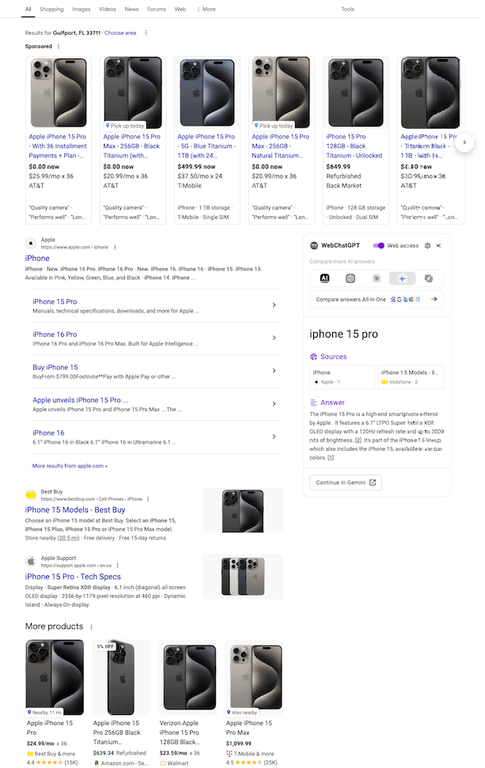The image size is (485, 768).
Task: Click the main iPhone Apple result title
Action: tap(37, 258)
